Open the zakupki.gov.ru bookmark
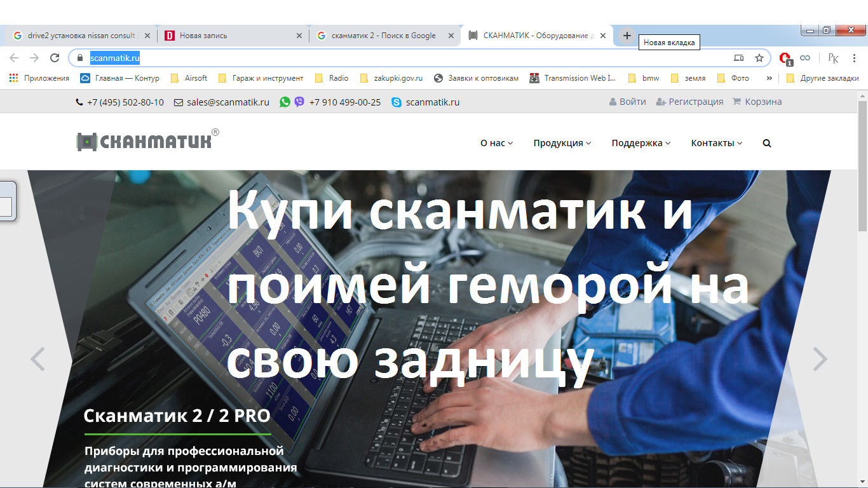 (391, 78)
